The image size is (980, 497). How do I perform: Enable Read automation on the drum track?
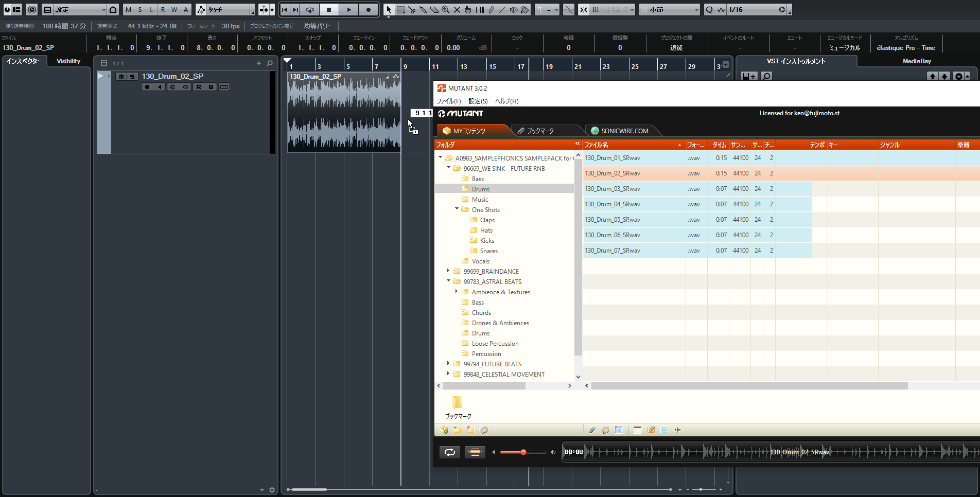click(198, 87)
